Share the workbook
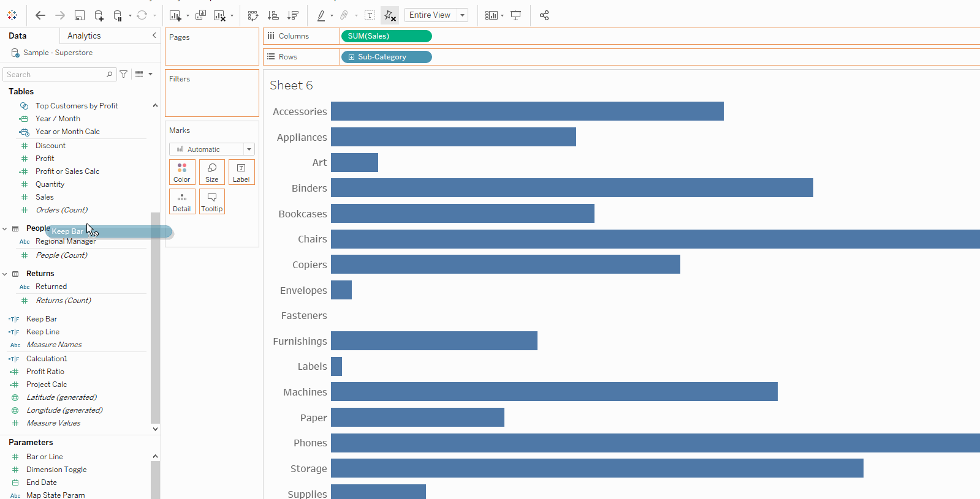Viewport: 980px width, 499px height. pos(544,15)
